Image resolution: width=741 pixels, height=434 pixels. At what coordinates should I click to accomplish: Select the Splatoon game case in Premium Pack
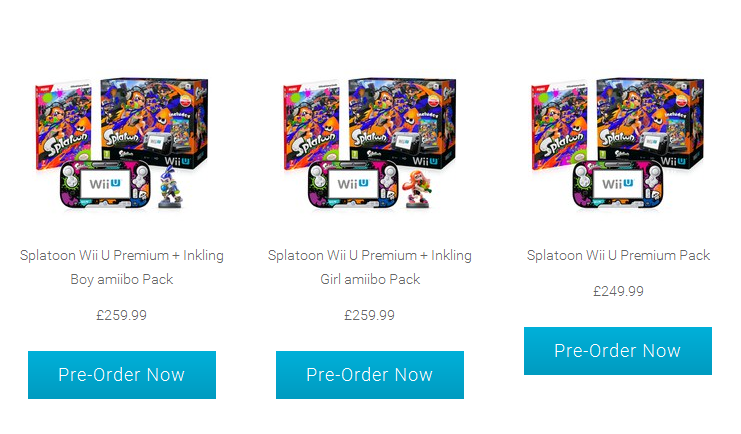559,123
